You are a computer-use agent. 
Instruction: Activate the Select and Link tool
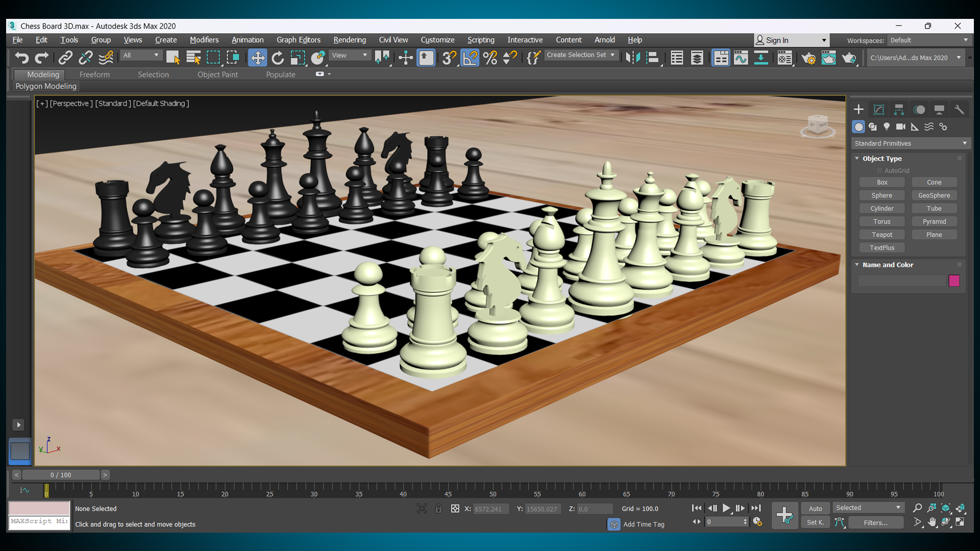[65, 58]
